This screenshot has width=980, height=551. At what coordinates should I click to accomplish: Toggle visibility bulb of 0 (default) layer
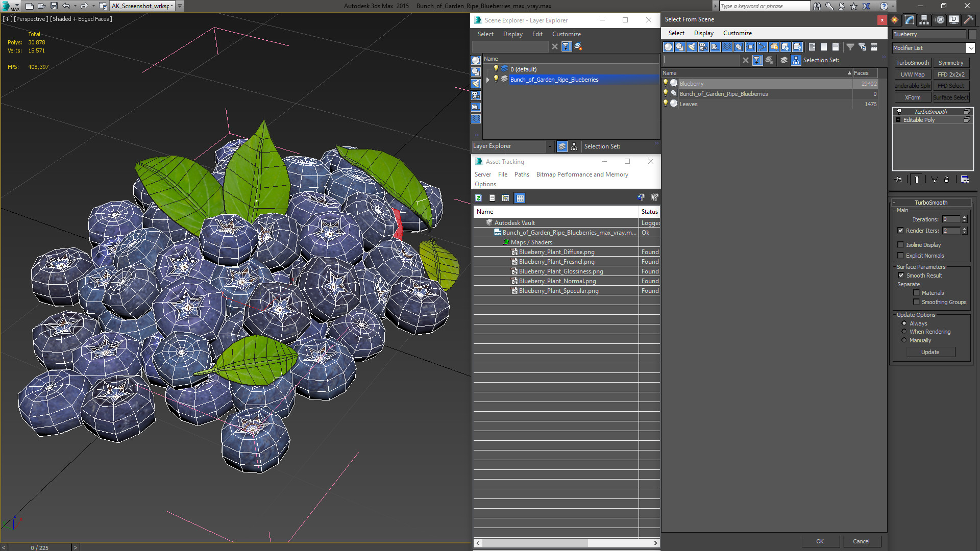coord(496,69)
